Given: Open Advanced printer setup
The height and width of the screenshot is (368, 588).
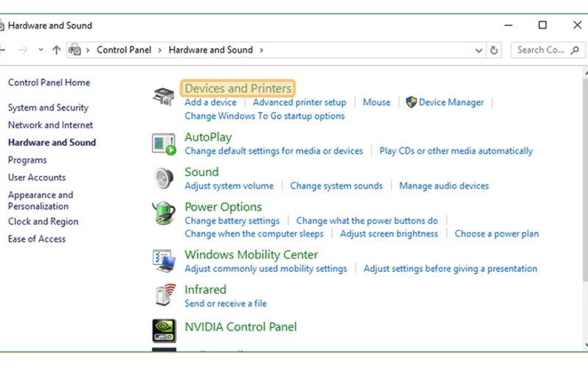Looking at the screenshot, I should click(x=299, y=102).
